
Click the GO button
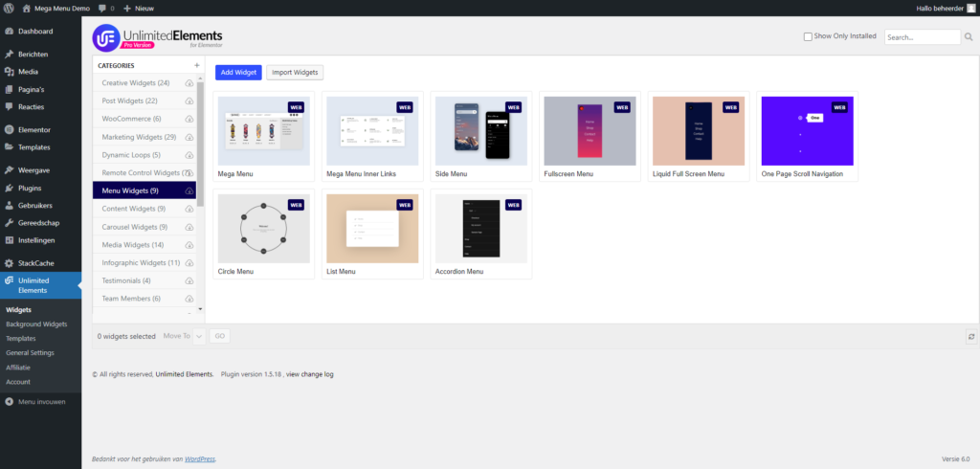coord(219,336)
